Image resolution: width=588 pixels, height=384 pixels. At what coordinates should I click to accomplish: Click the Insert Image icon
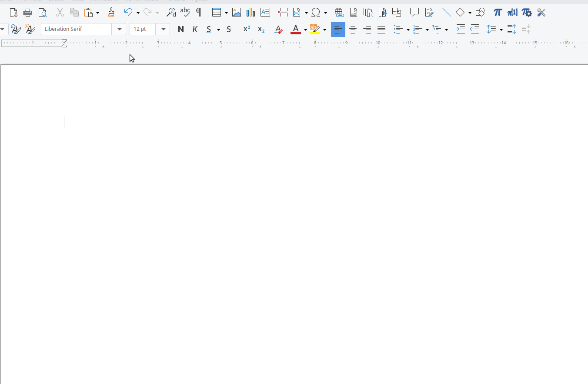[237, 13]
